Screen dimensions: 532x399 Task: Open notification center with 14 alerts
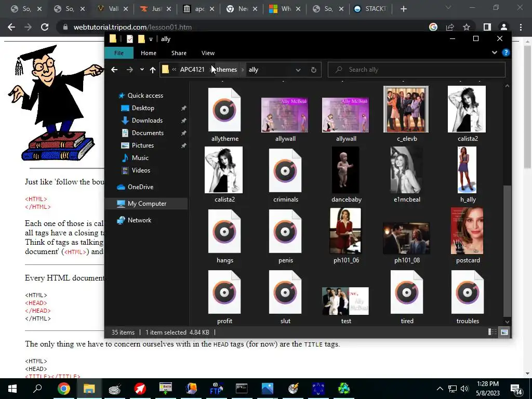pyautogui.click(x=516, y=389)
